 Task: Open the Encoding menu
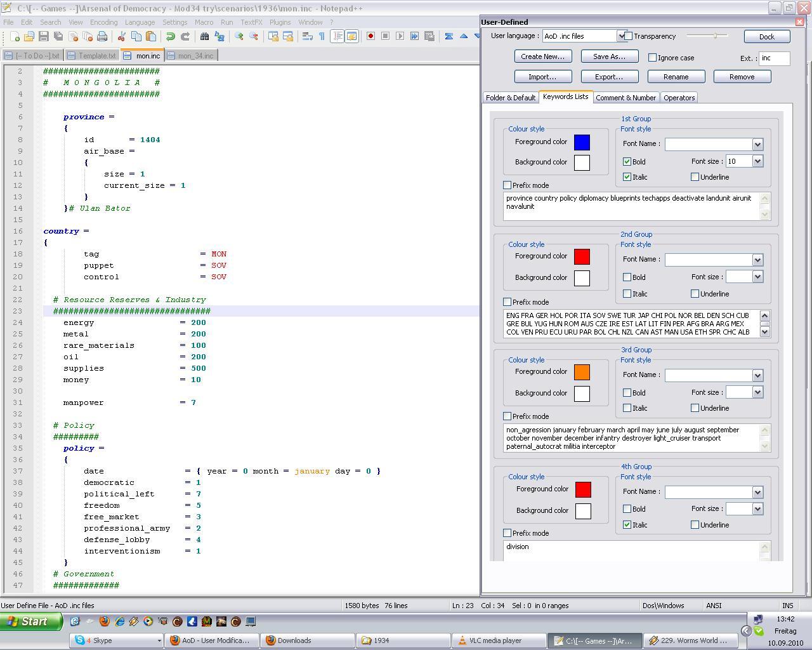coord(103,22)
